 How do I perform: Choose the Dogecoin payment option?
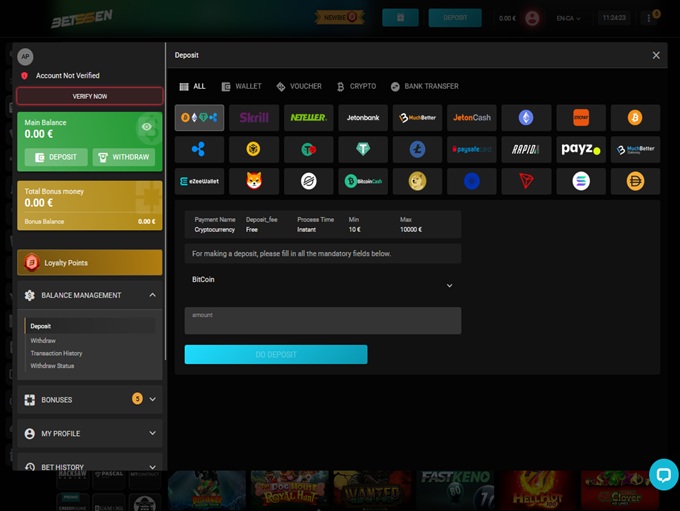tap(417, 181)
